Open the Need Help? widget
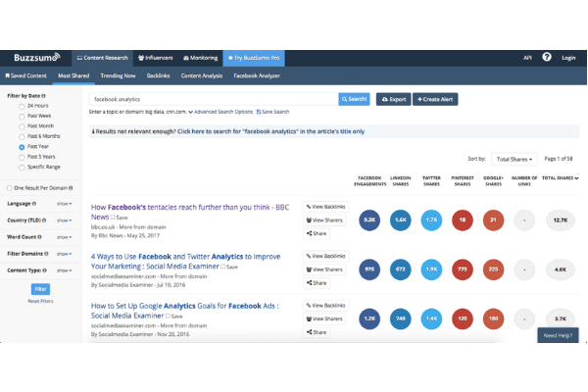The width and height of the screenshot is (588, 392). pyautogui.click(x=558, y=335)
